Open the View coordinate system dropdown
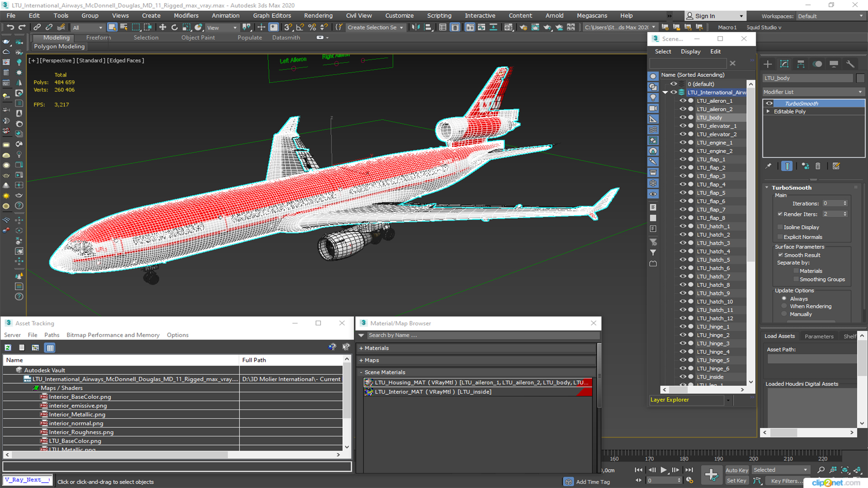The height and width of the screenshot is (488, 868). pos(222,28)
